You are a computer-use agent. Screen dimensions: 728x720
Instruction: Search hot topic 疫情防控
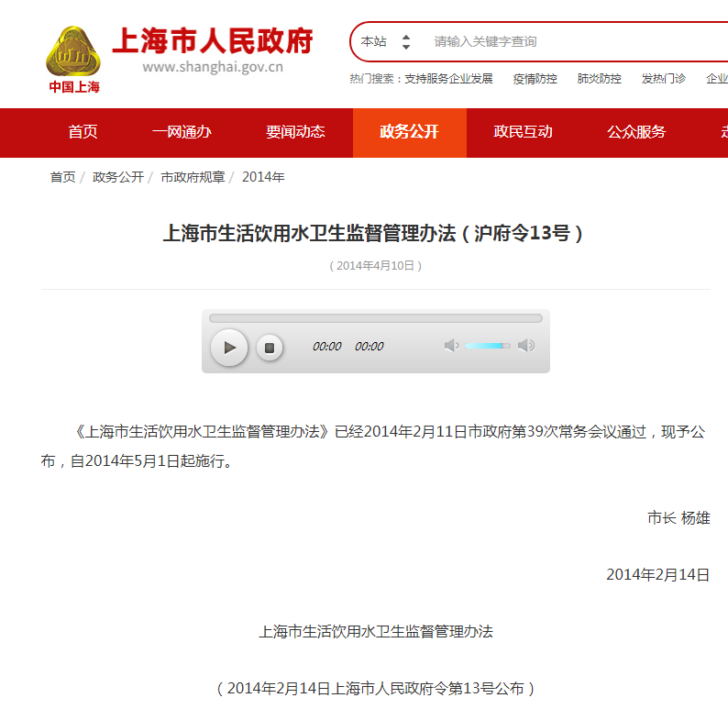point(535,79)
